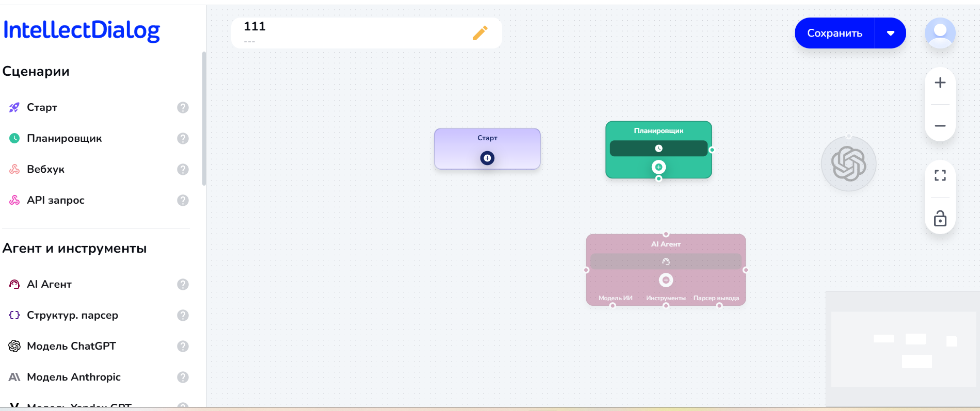Click Модель ИИ connector on AI Агент node
Viewport: 980px width, 411px height.
click(613, 305)
